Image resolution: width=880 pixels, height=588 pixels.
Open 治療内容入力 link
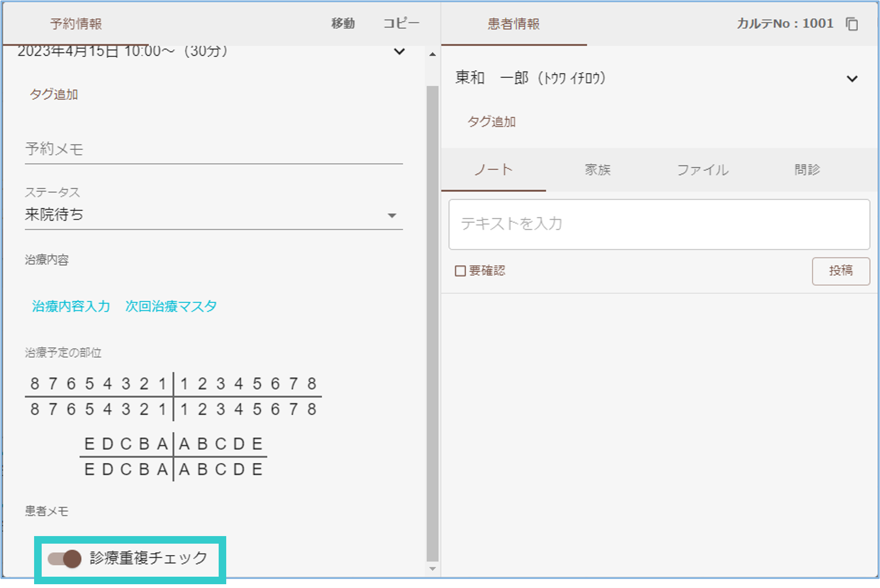point(71,306)
